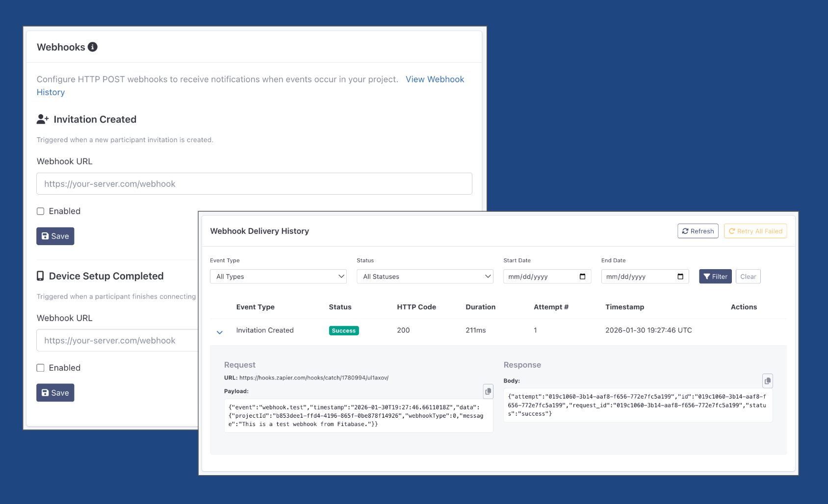The image size is (828, 504).
Task: Save the Invitation Created webhook settings
Action: coord(55,236)
